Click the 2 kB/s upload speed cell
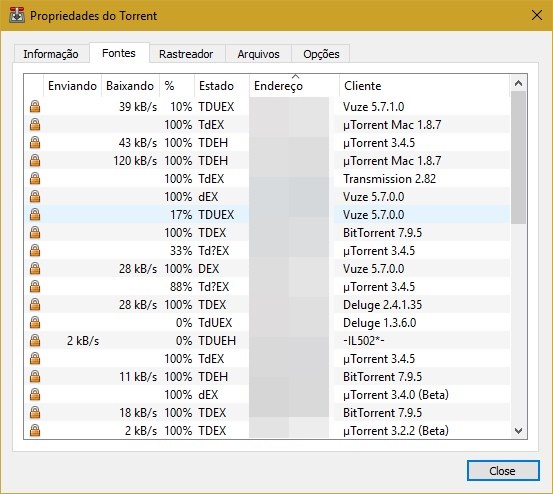553x494 pixels. [x=83, y=340]
